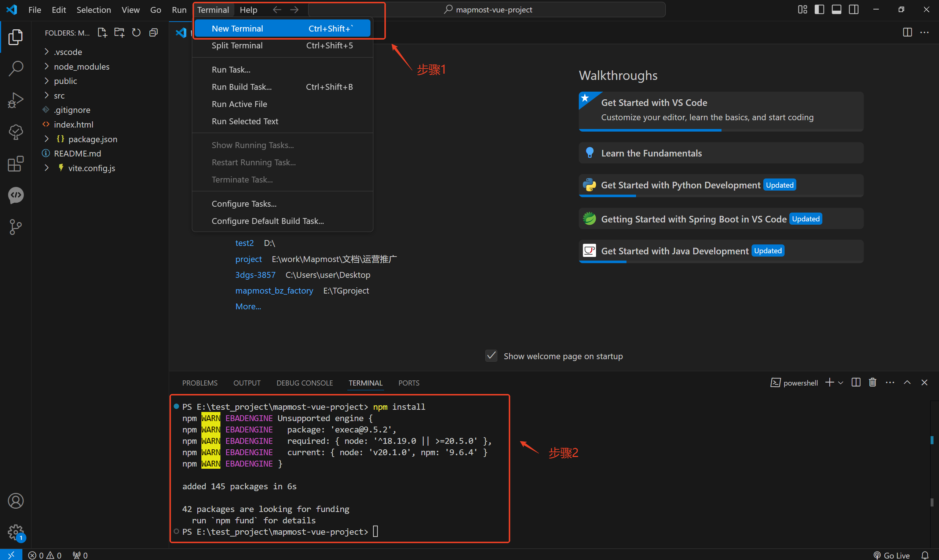Toggle the Primary Side Bar
939x560 pixels.
coord(819,10)
